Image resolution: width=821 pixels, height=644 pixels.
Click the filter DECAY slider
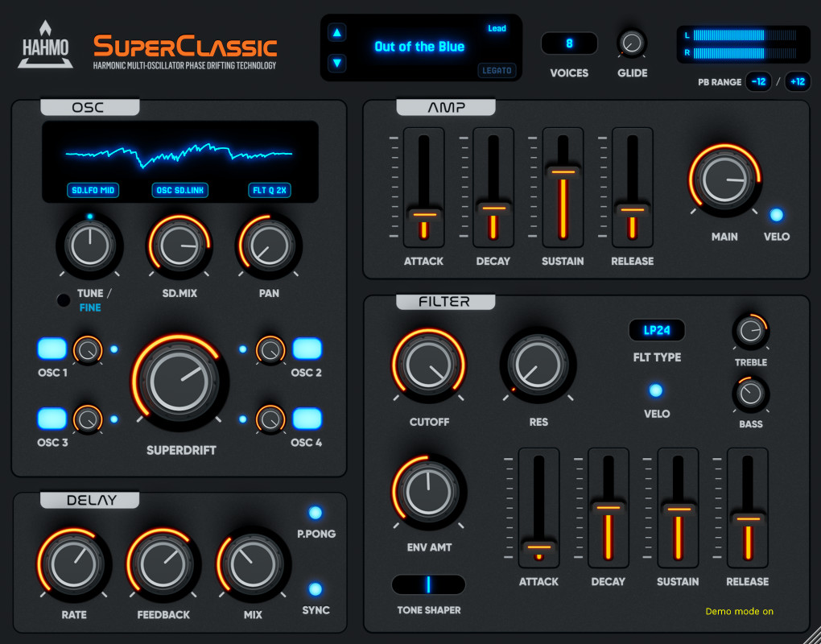point(609,508)
